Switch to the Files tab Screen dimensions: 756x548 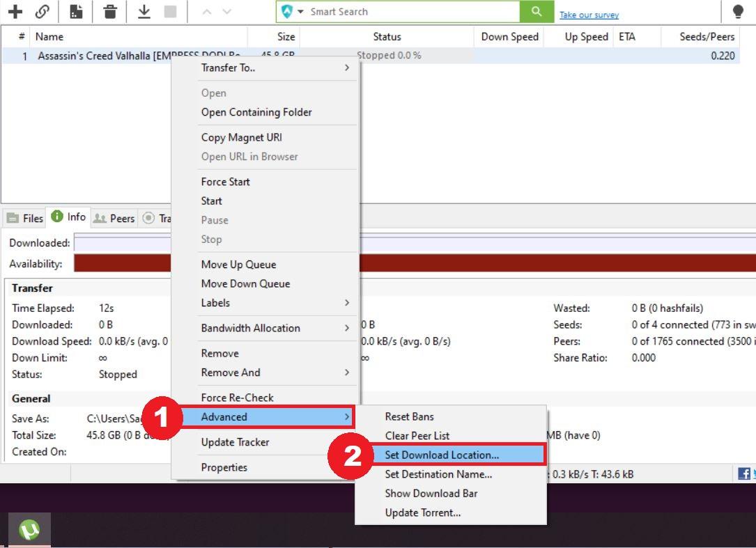(x=25, y=219)
